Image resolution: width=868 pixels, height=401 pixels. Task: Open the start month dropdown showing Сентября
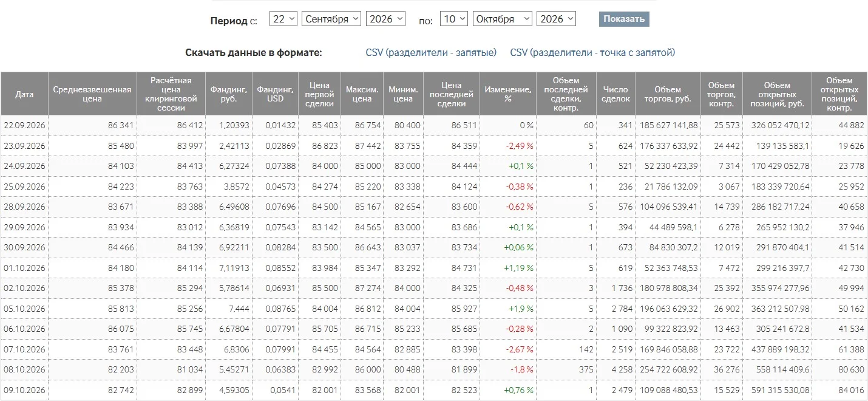pyautogui.click(x=331, y=19)
